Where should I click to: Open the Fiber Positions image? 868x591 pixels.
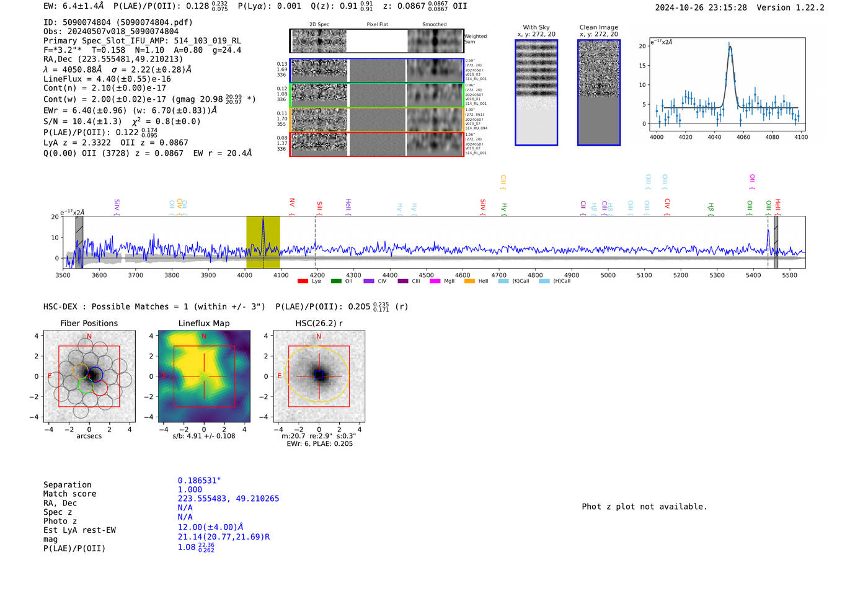(x=89, y=376)
